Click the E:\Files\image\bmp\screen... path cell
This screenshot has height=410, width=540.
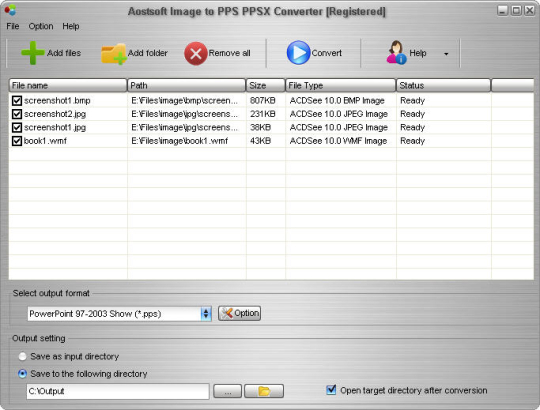click(x=184, y=101)
